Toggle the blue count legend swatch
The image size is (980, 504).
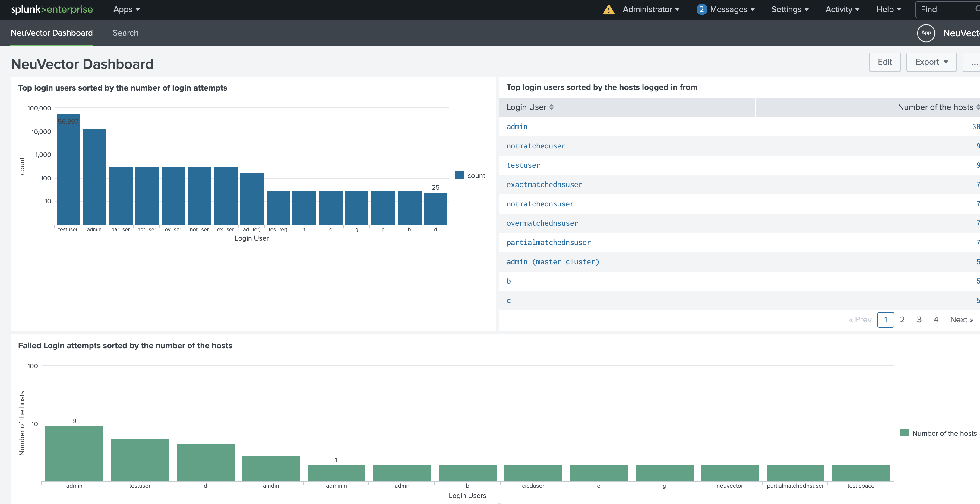[460, 175]
